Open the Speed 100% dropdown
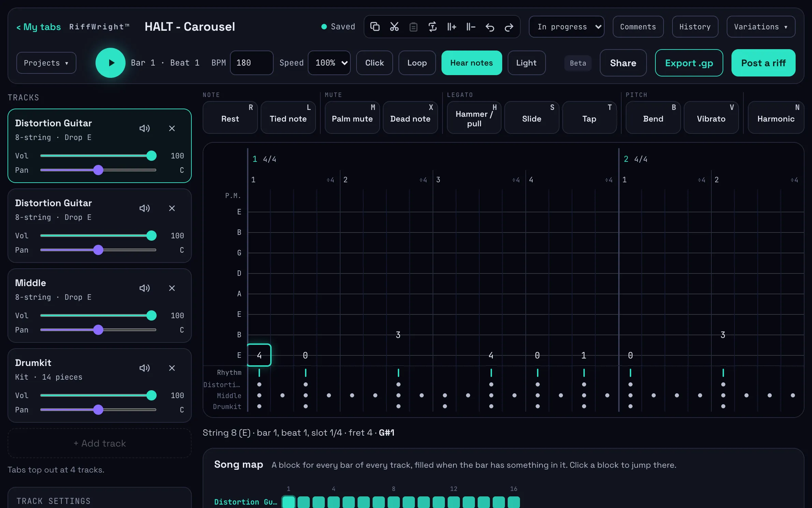This screenshot has height=508, width=812. 329,63
